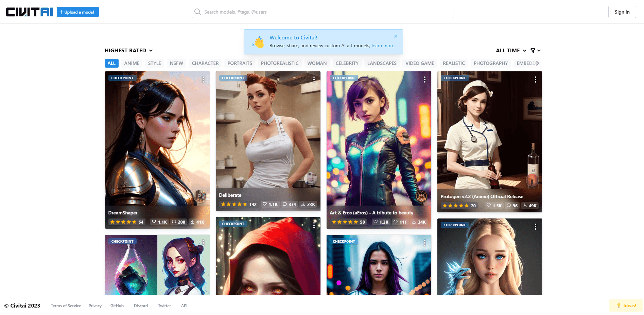Select the ANIME category tab
Image resolution: width=644 pixels, height=315 pixels.
pyautogui.click(x=132, y=63)
